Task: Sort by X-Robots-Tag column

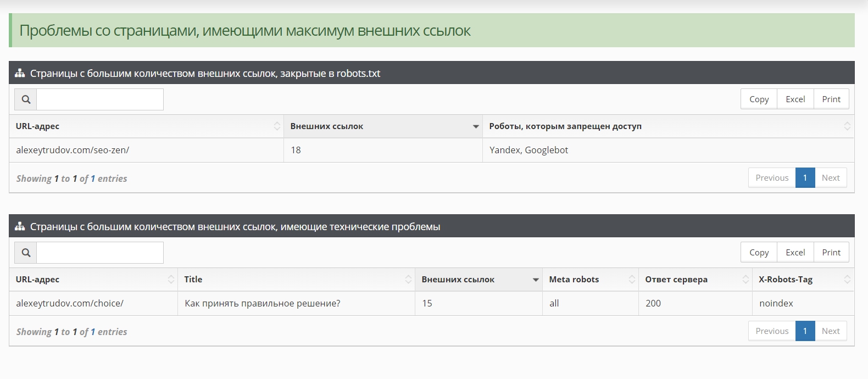Action: [x=802, y=280]
